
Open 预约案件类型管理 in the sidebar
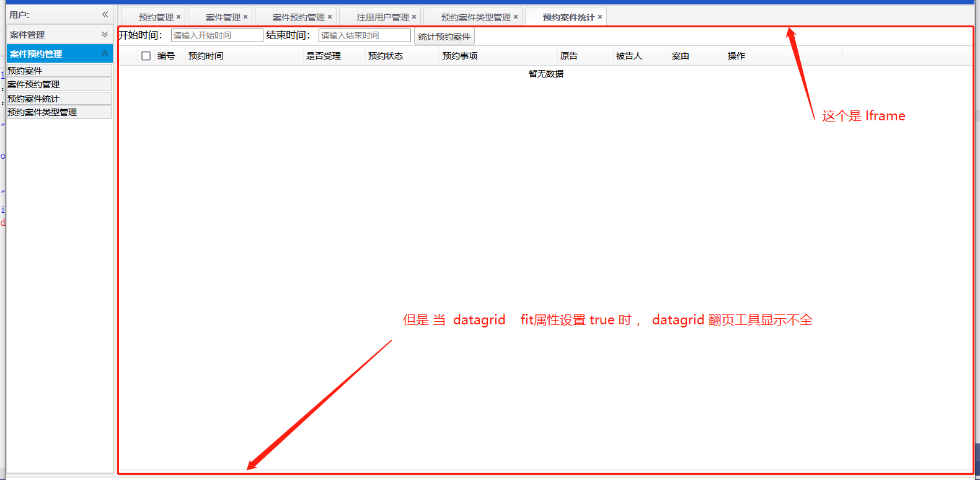59,112
